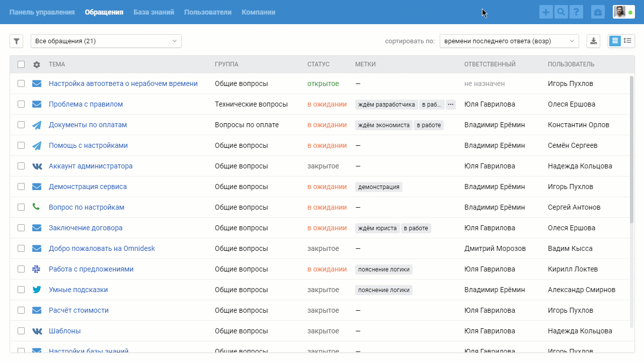The height and width of the screenshot is (362, 644).
Task: Open ticket 'Документы по оплатам'
Action: coord(88,125)
